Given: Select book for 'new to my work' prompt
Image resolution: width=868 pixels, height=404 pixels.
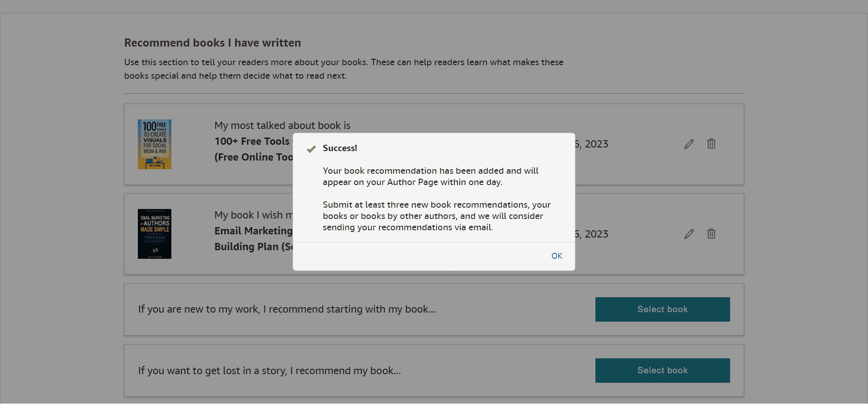Looking at the screenshot, I should 662,309.
